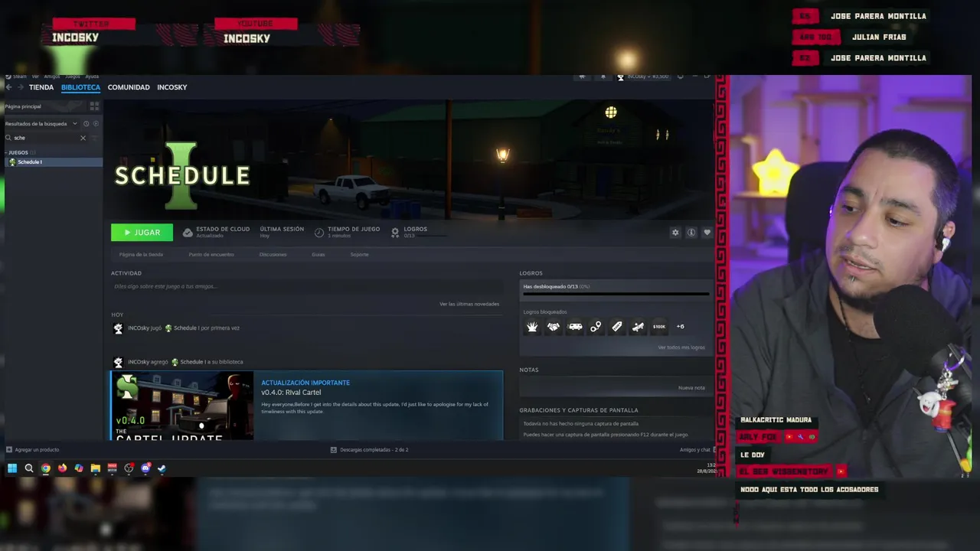This screenshot has height=551, width=980.
Task: Open Windows taskbar search
Action: tap(29, 468)
